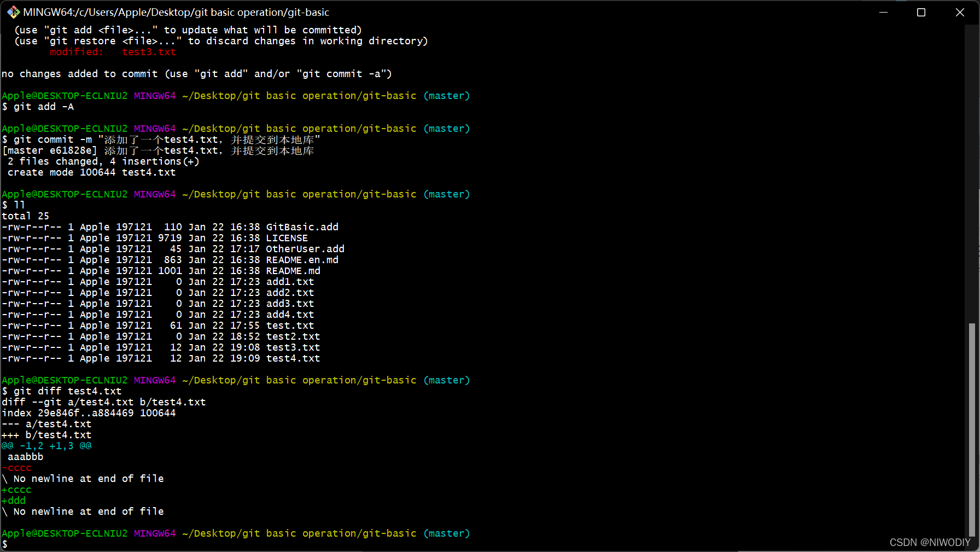Close the MINGW64 terminal window

click(x=960, y=12)
